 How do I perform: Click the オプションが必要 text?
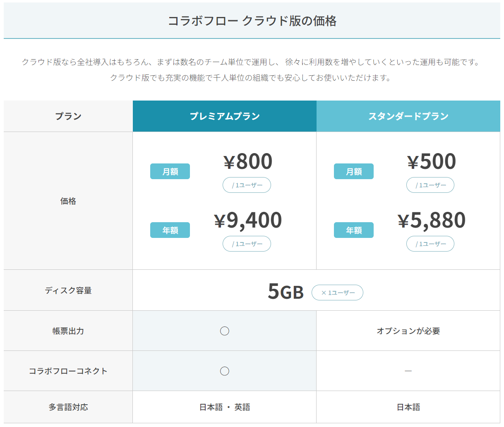point(408,331)
